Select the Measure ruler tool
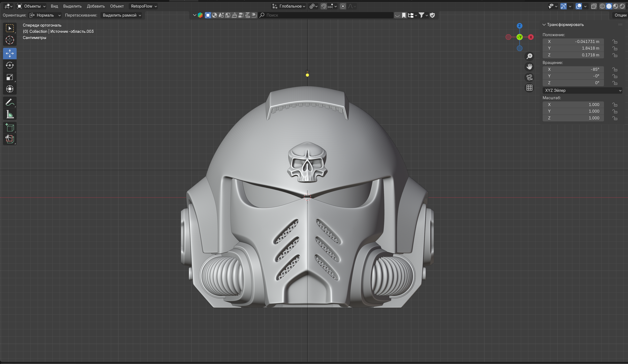Screen dimensions: 628x364 10,114
